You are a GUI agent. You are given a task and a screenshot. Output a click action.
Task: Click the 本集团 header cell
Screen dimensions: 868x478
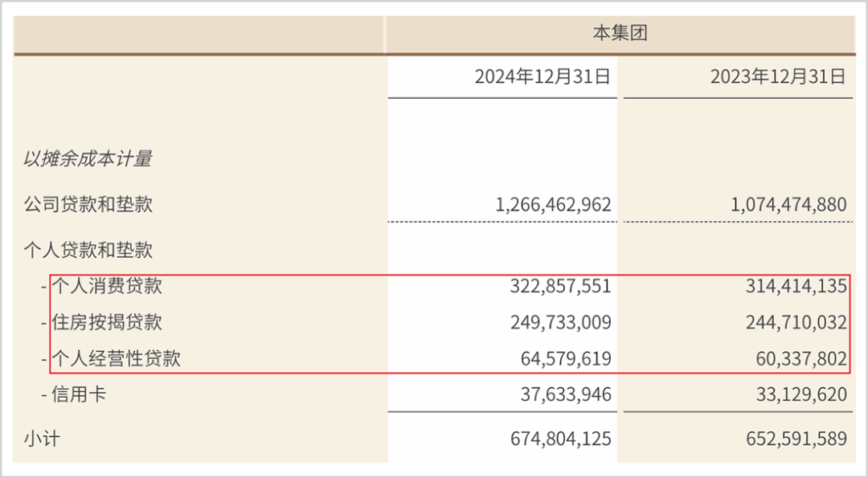620,33
